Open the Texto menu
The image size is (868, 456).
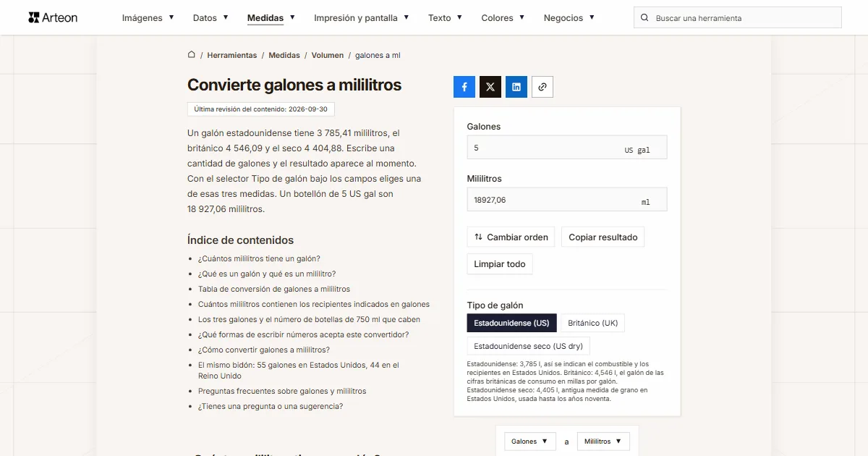446,18
